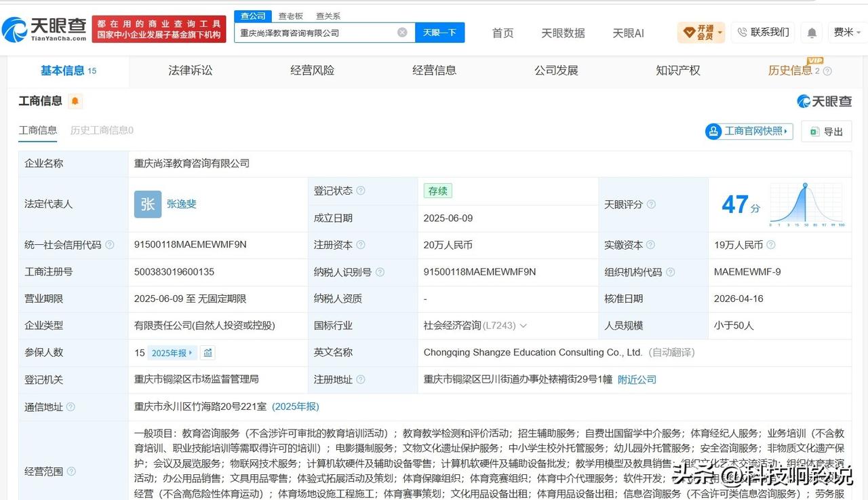
Task: Switch to 公司发展 tab
Action: coord(556,71)
